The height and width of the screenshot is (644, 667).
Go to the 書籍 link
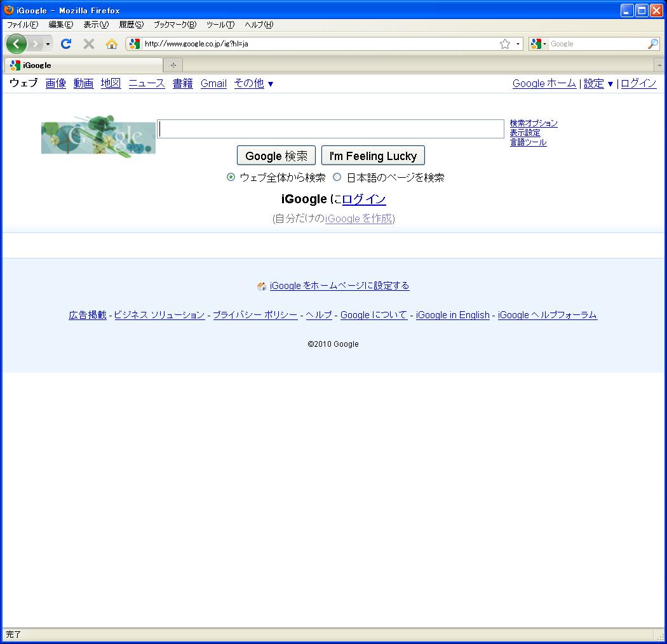point(182,83)
